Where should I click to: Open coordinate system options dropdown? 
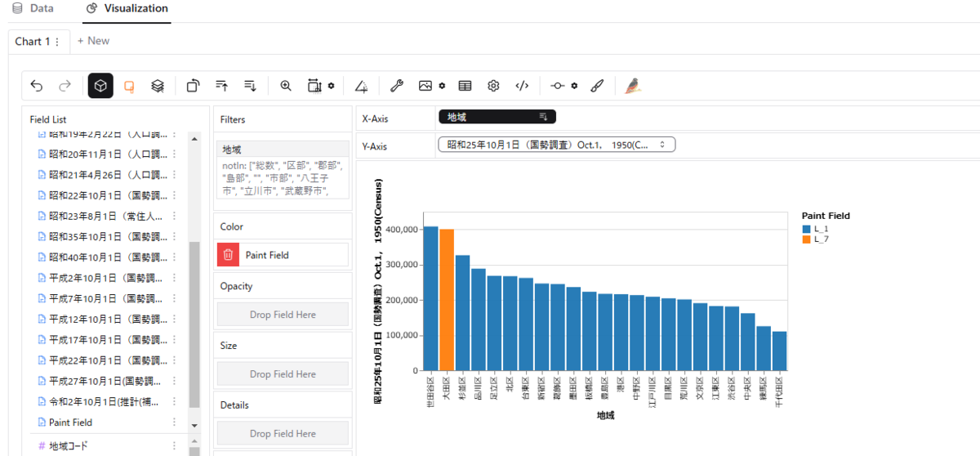574,86
